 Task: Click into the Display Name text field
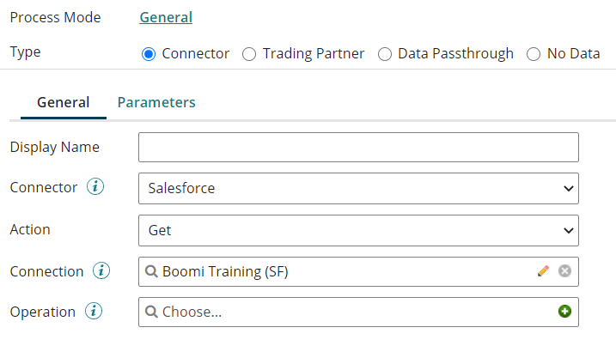tap(358, 148)
